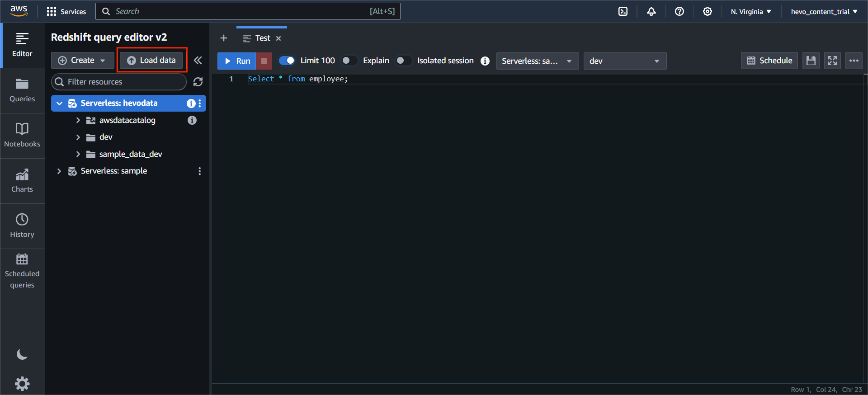
Task: Open the Charts sidebar section
Action: pyautogui.click(x=22, y=181)
